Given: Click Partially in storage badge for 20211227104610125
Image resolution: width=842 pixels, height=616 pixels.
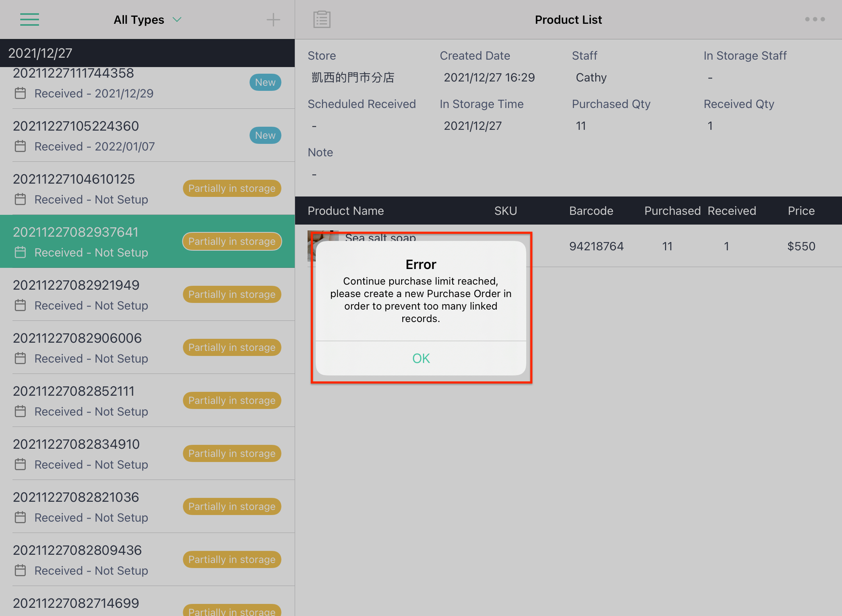Looking at the screenshot, I should pyautogui.click(x=232, y=188).
